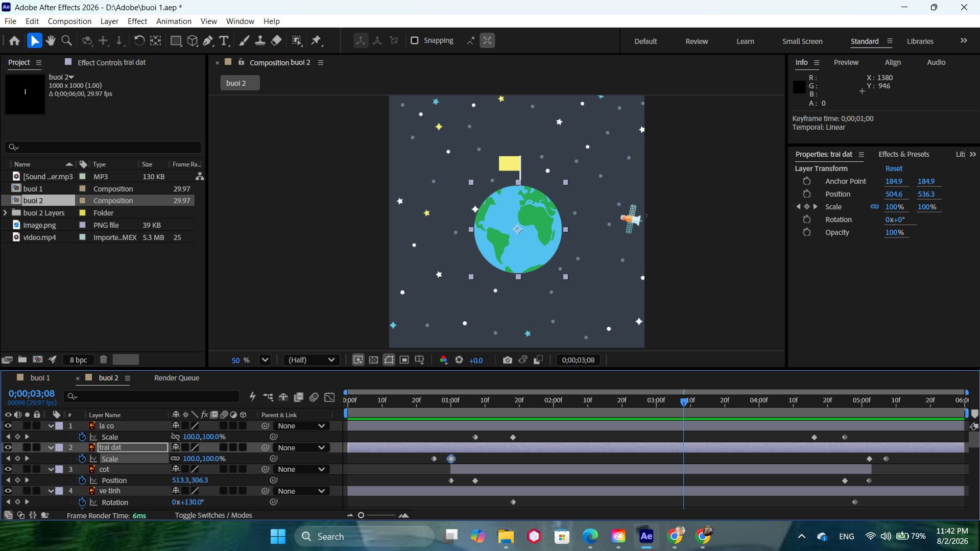
Task: Select the Rotation tool
Action: 139,41
